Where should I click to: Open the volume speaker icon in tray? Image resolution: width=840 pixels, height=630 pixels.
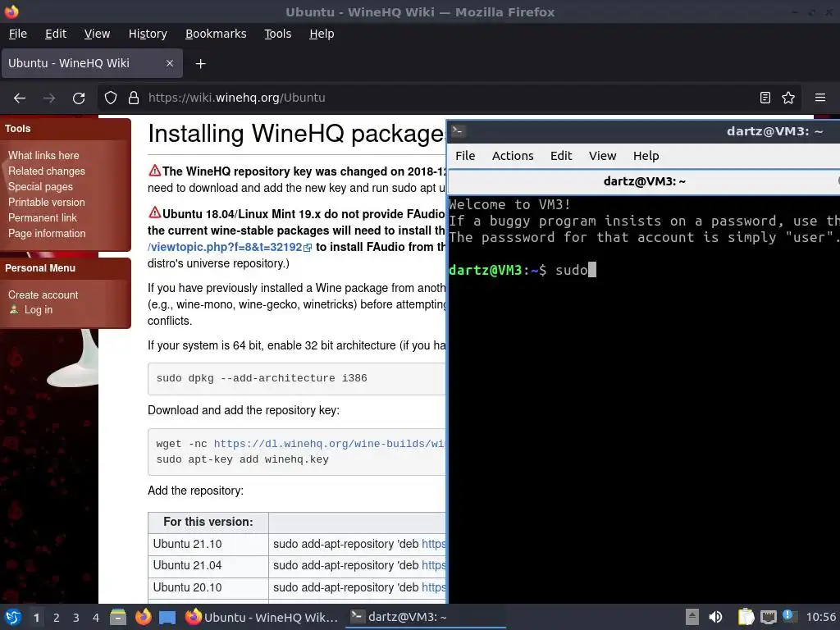point(715,617)
